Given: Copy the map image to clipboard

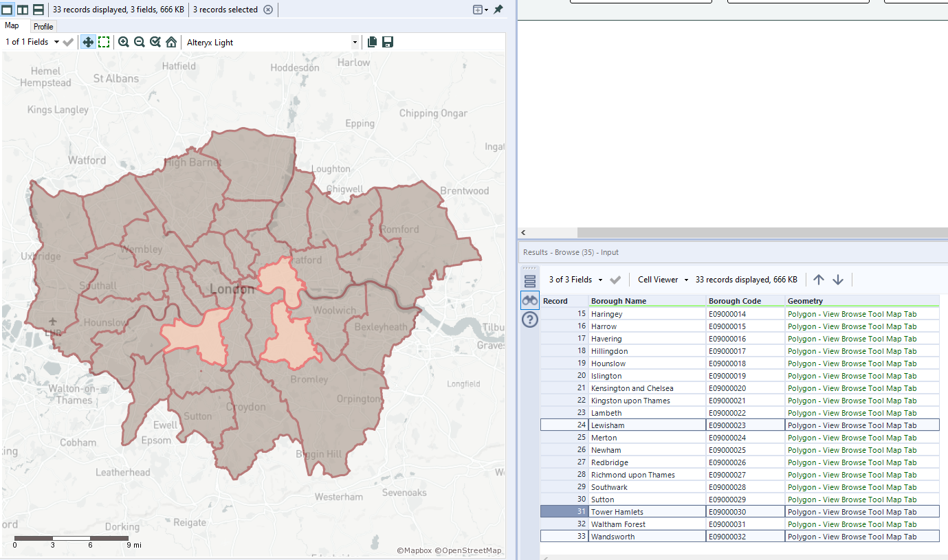Looking at the screenshot, I should 372,42.
